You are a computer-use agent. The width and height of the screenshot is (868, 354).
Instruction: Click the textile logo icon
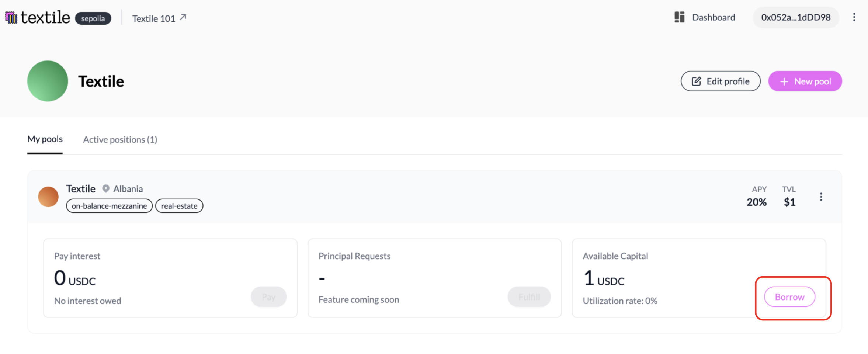(11, 18)
